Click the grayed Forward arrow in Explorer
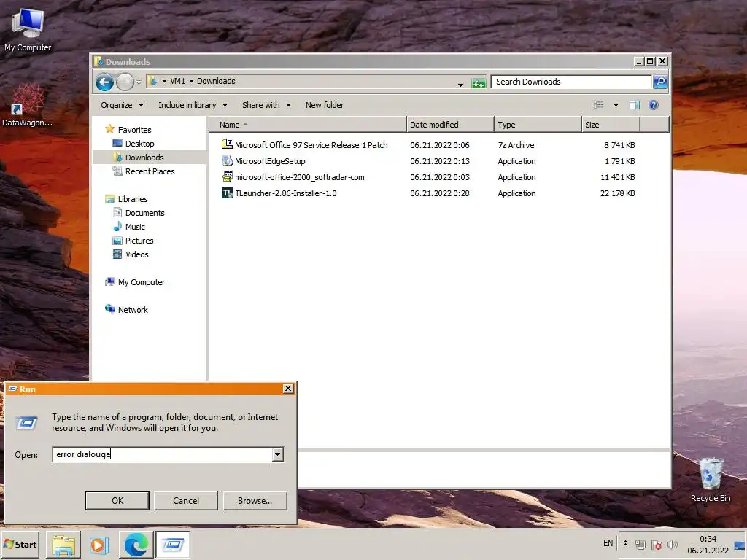747x560 pixels. 125,82
